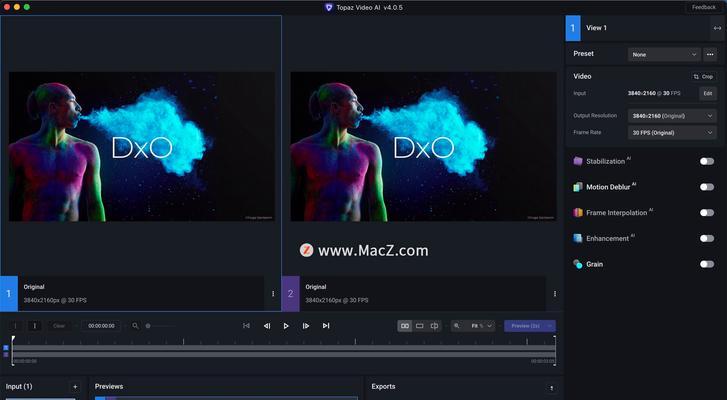Image resolution: width=727 pixels, height=400 pixels.
Task: Open the Preset dropdown showing None
Action: [x=664, y=54]
